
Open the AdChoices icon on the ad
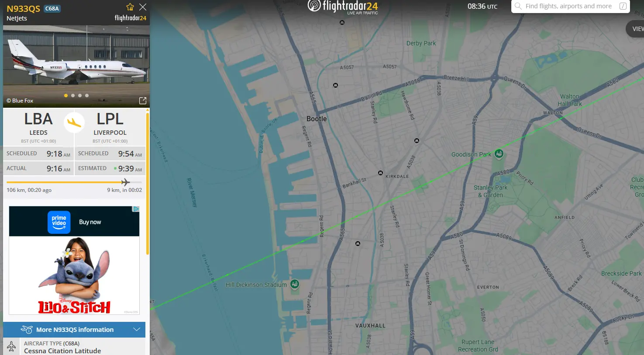point(136,209)
